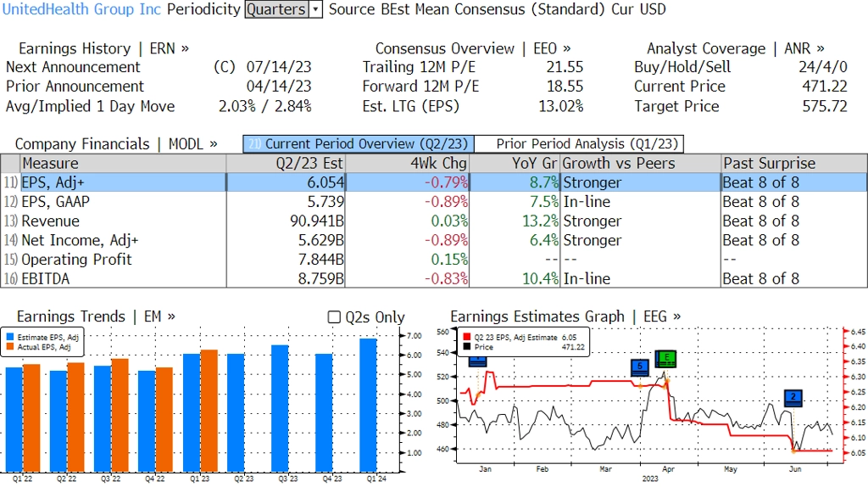Click the blue Estimate EPS legend swatch
Viewport: 868px width, 487px height.
(x=10, y=337)
